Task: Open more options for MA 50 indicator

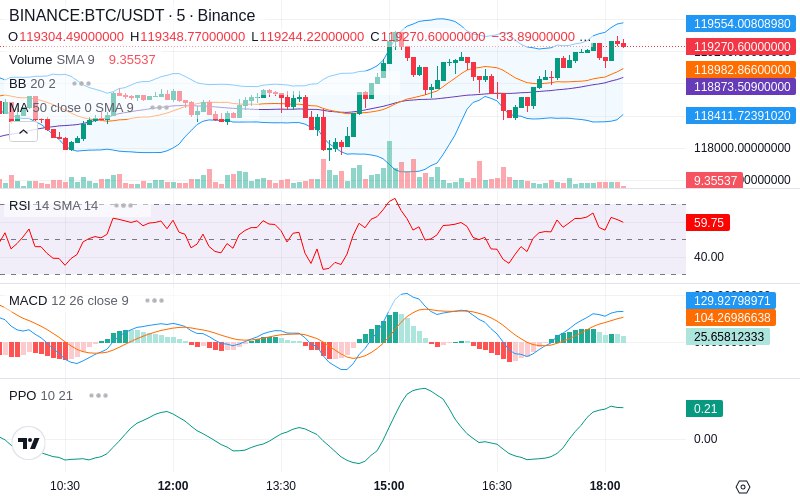Action: [x=159, y=107]
